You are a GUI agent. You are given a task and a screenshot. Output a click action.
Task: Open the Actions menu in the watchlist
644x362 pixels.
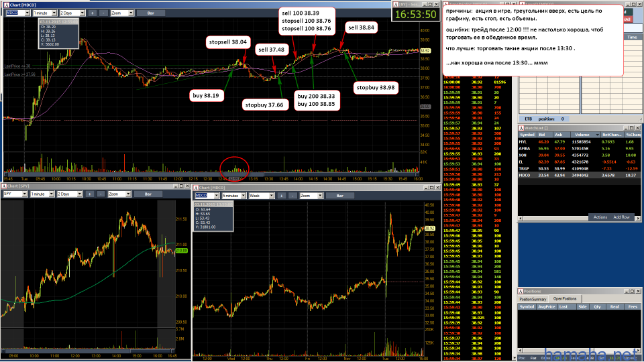[600, 217]
